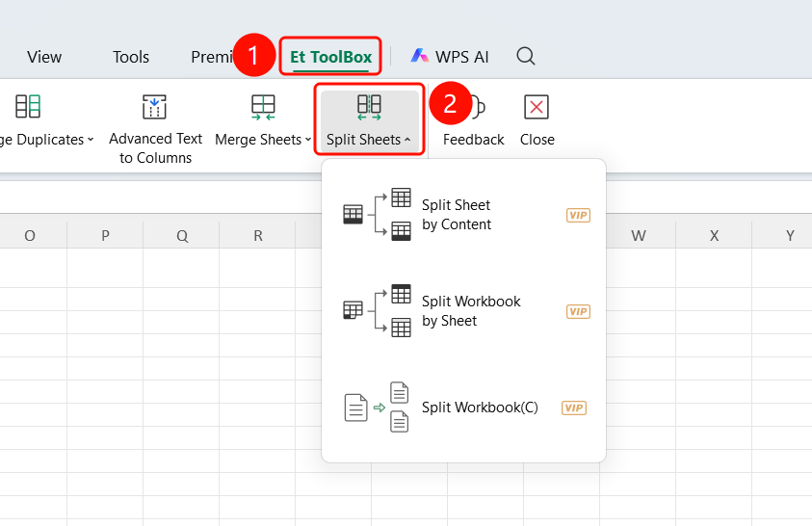This screenshot has width=812, height=526.
Task: Expand the Duplicates dropdown arrow
Action: 91,140
